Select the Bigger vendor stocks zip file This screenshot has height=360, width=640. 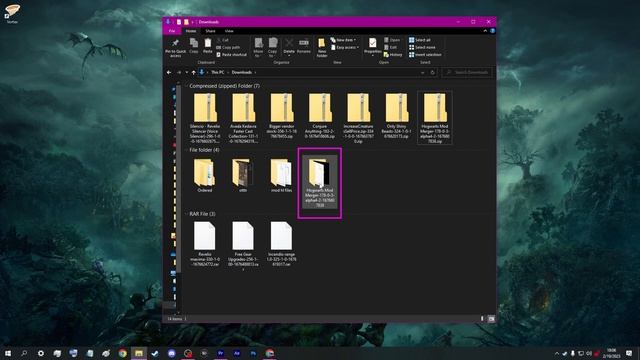click(282, 116)
